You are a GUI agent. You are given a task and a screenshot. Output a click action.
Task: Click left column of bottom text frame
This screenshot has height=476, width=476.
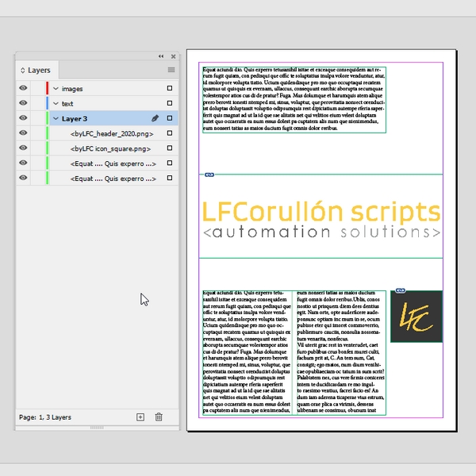click(247, 353)
